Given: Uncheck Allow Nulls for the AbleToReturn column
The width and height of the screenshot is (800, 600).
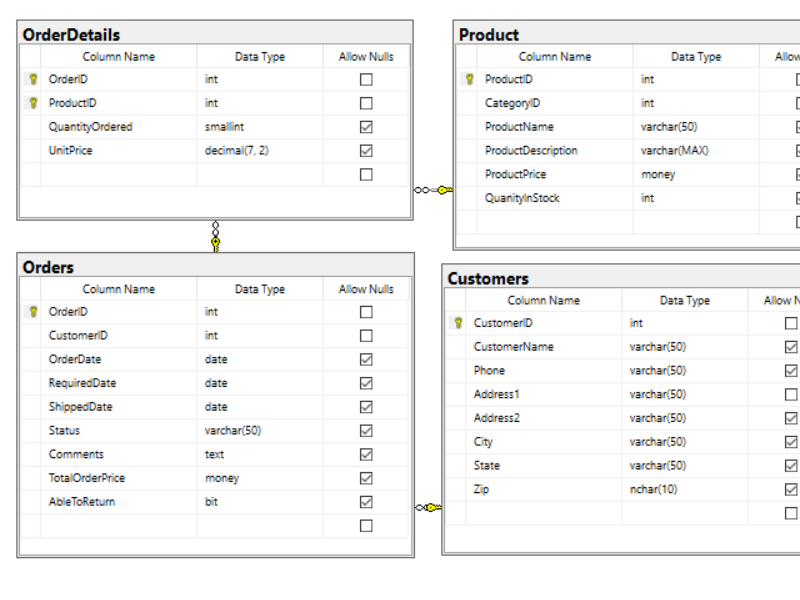Looking at the screenshot, I should click(366, 502).
